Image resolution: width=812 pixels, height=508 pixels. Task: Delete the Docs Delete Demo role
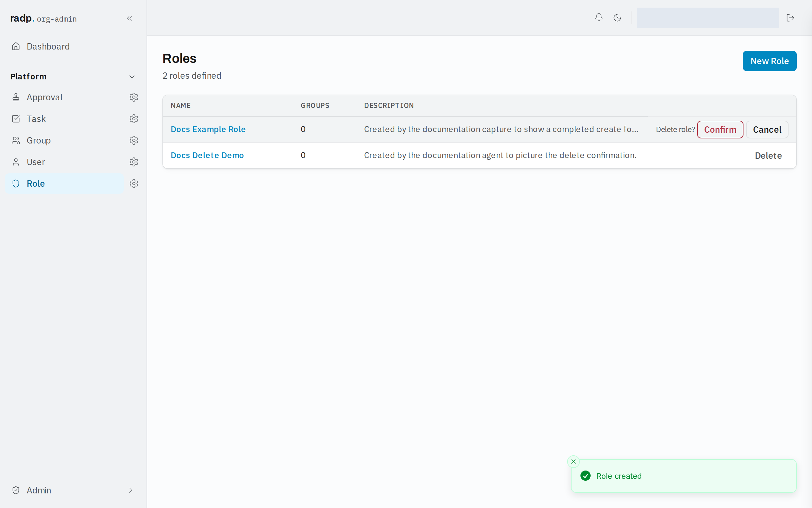click(768, 156)
